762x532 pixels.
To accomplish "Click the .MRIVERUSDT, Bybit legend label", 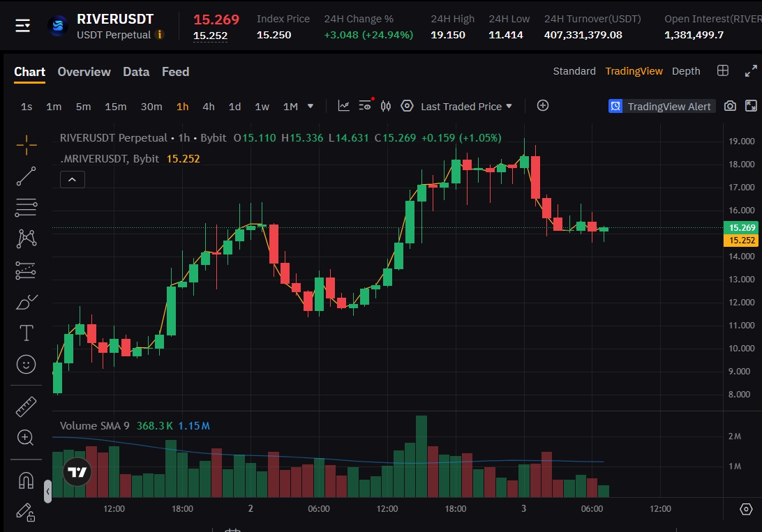I will pyautogui.click(x=110, y=159).
